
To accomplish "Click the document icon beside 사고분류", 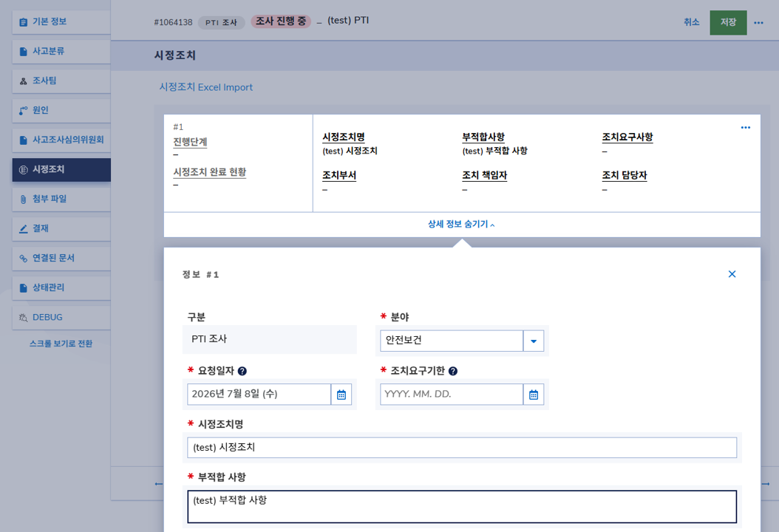I will pos(24,52).
